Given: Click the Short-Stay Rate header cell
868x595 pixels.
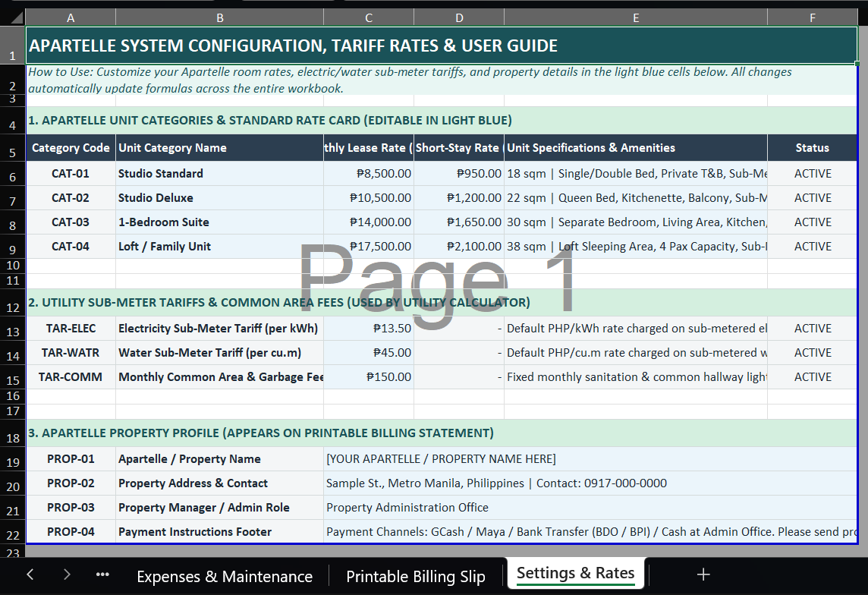Looking at the screenshot, I should pos(459,148).
